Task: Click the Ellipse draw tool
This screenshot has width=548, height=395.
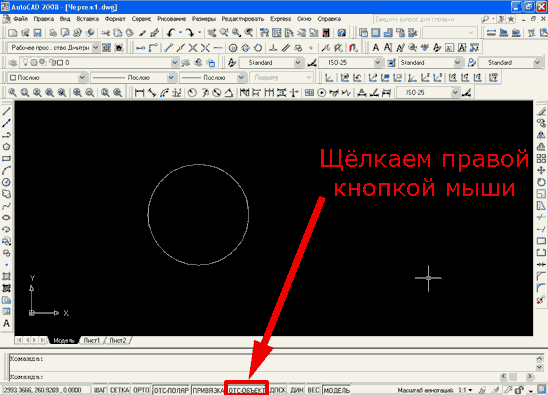Action: coord(6,217)
